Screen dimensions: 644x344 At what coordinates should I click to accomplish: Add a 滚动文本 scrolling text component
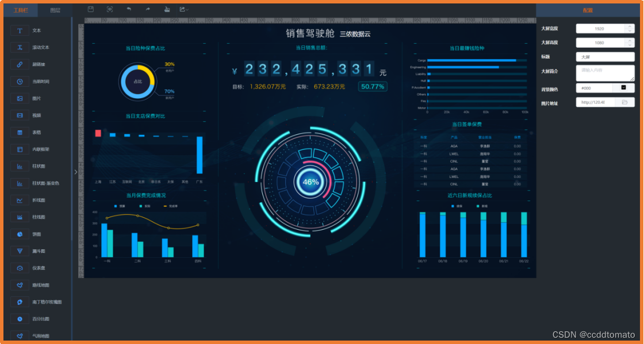pos(20,48)
